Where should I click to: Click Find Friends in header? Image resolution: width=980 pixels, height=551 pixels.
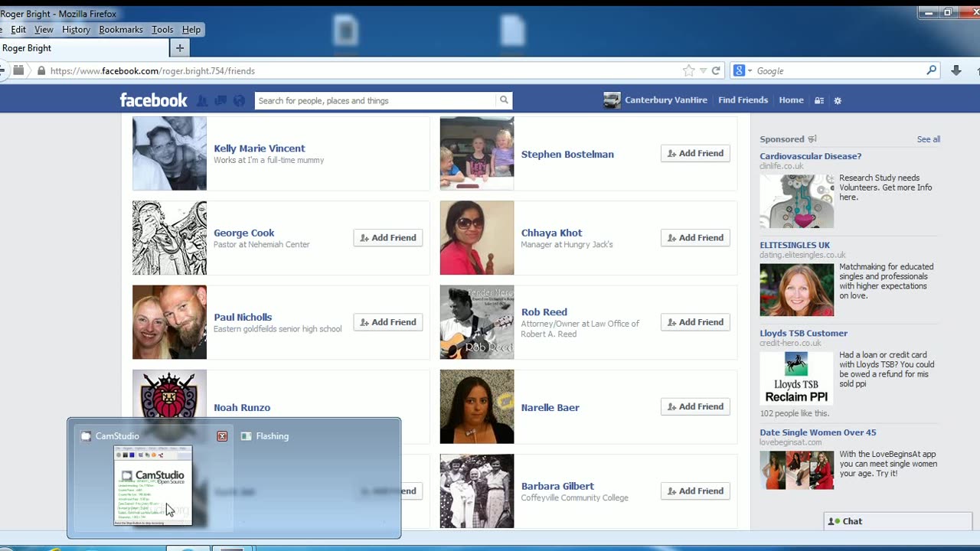(x=743, y=100)
